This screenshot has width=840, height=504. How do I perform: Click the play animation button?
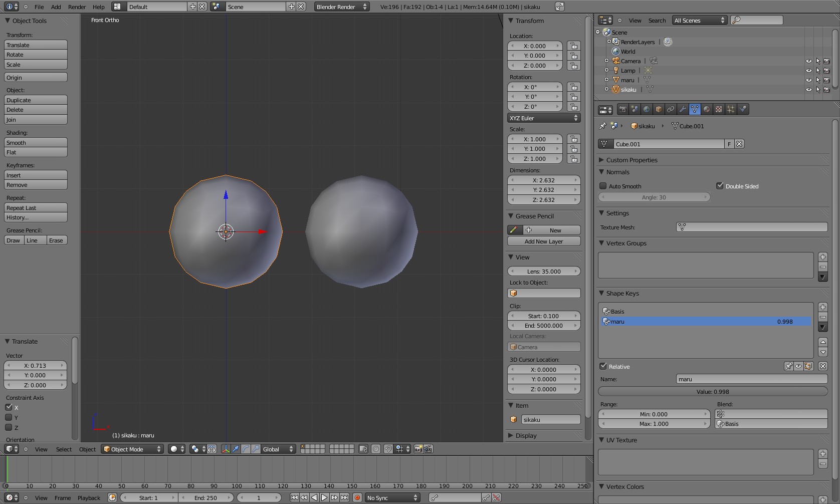coord(324,497)
